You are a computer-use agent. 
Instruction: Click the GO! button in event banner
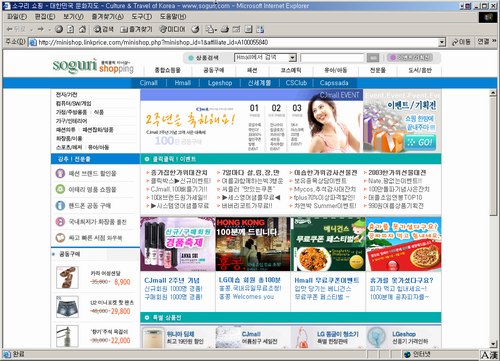pos(420,143)
